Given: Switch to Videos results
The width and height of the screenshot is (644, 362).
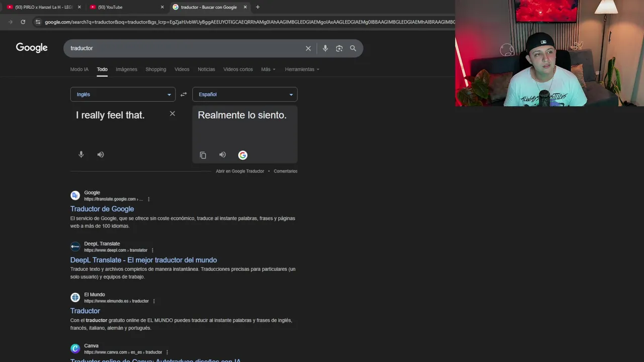Looking at the screenshot, I should (182, 69).
